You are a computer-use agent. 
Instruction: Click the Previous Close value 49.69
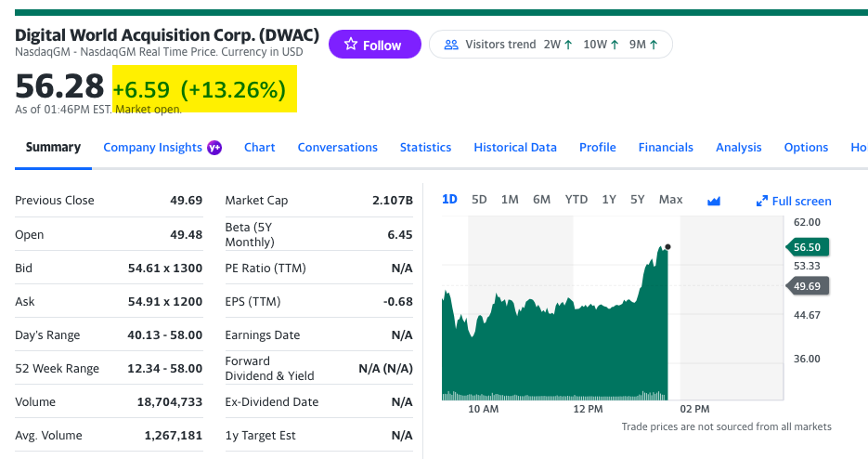tap(186, 200)
